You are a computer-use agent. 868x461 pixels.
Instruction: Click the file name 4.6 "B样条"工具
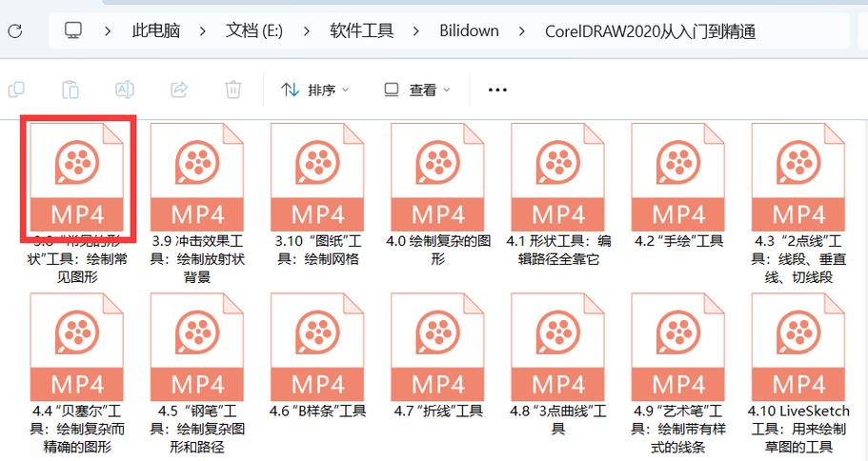point(317,411)
